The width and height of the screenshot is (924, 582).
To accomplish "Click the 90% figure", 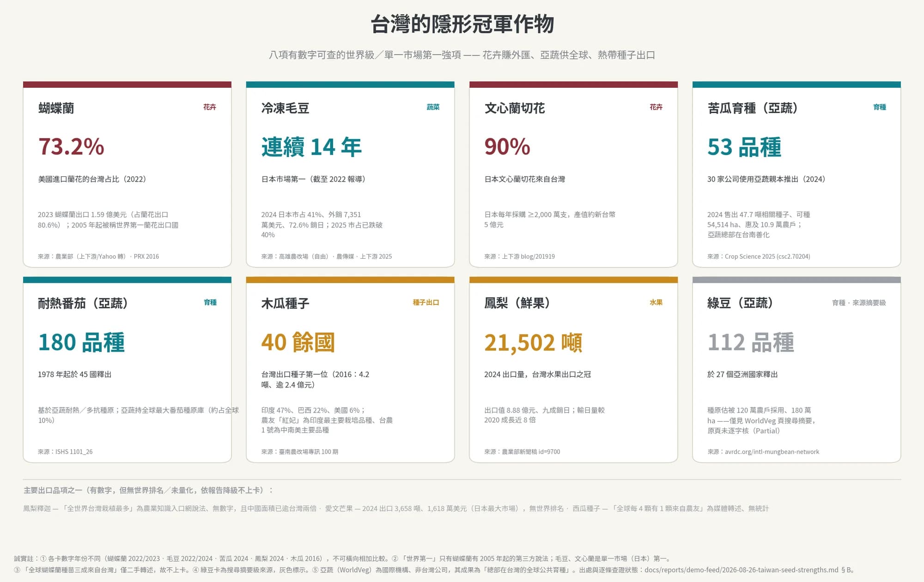I will [507, 146].
